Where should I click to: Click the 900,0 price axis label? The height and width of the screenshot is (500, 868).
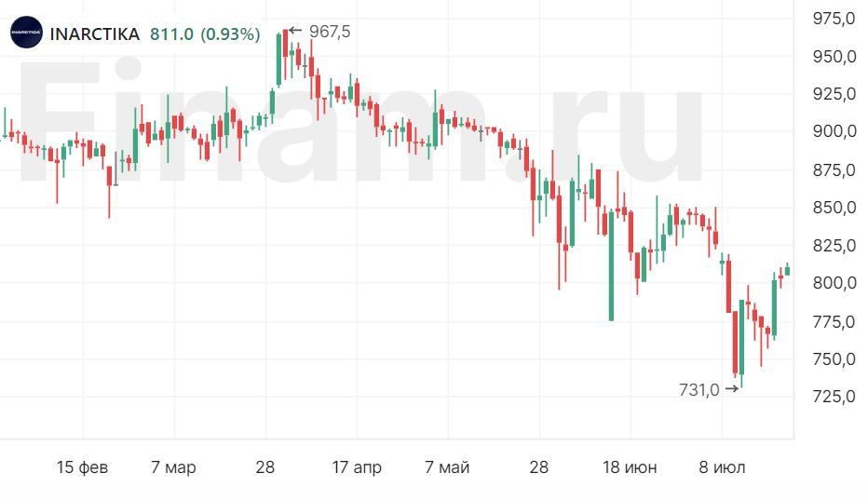pos(834,132)
